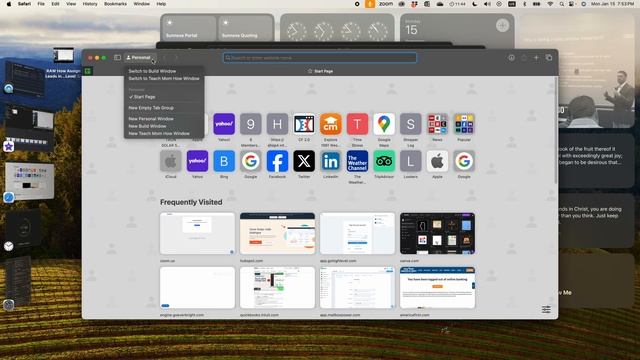Open the red T favorite

(x=357, y=124)
